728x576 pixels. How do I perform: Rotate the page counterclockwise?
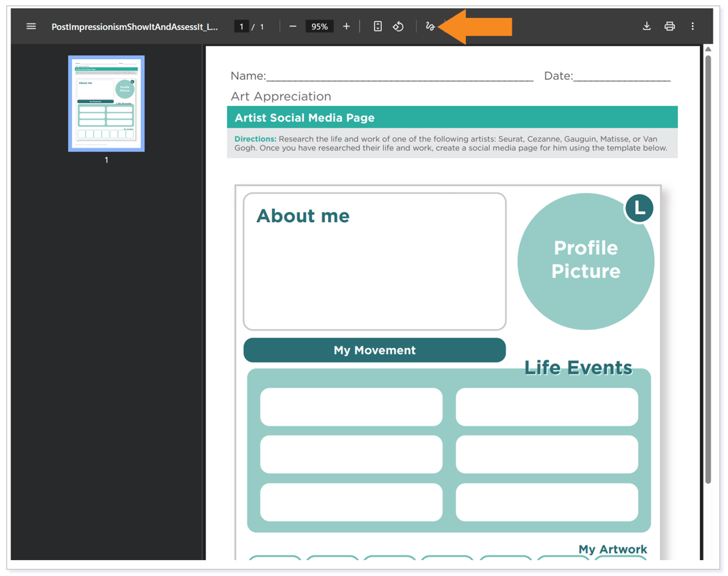(x=398, y=26)
